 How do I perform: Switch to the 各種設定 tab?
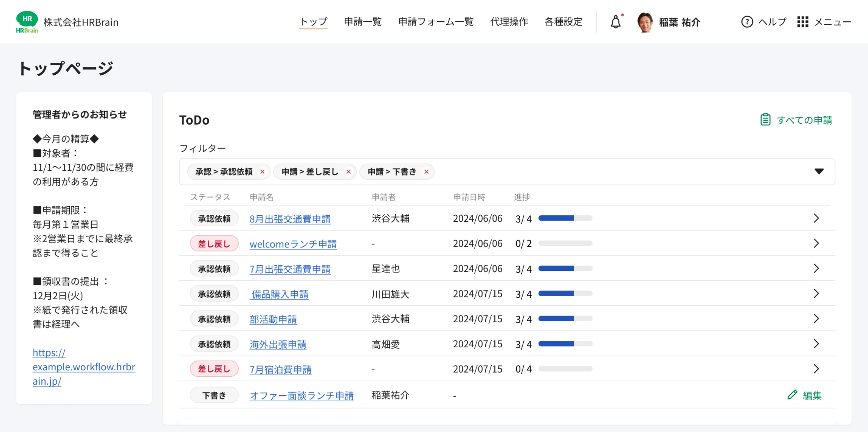point(563,22)
